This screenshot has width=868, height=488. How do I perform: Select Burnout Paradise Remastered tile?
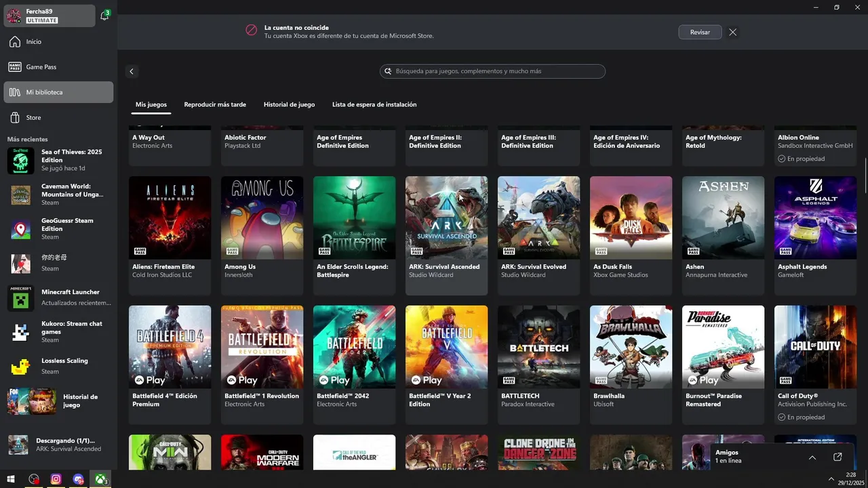pyautogui.click(x=723, y=365)
